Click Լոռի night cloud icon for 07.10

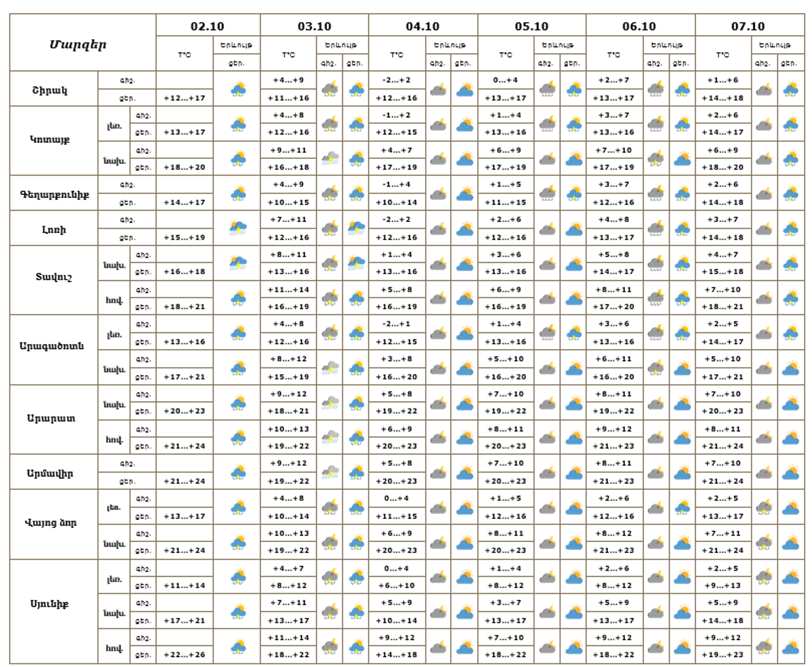pos(764,229)
